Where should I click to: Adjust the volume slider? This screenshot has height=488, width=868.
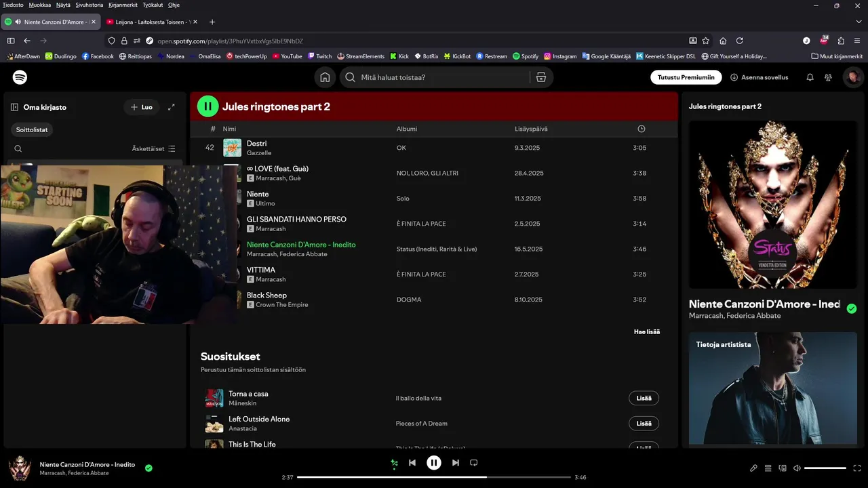point(825,468)
